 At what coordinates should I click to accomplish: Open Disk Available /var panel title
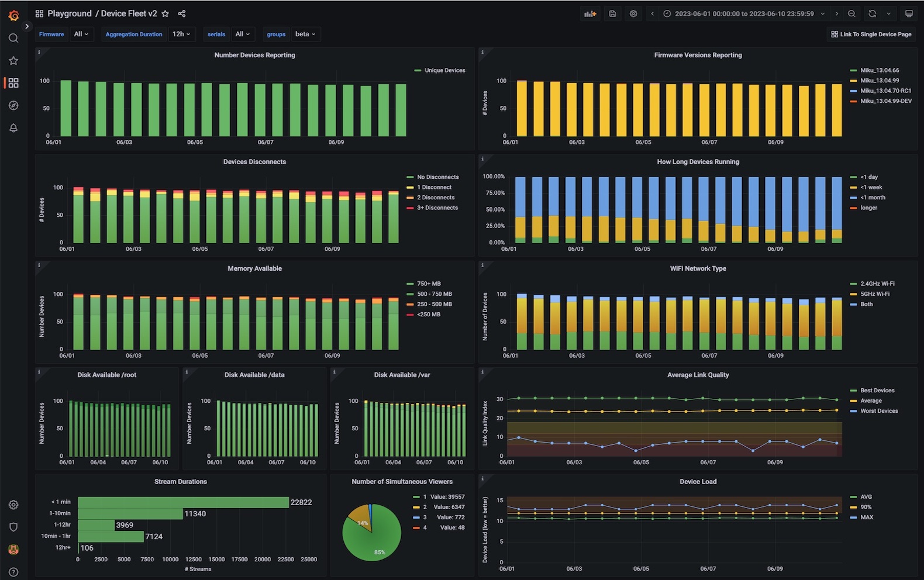(x=402, y=375)
